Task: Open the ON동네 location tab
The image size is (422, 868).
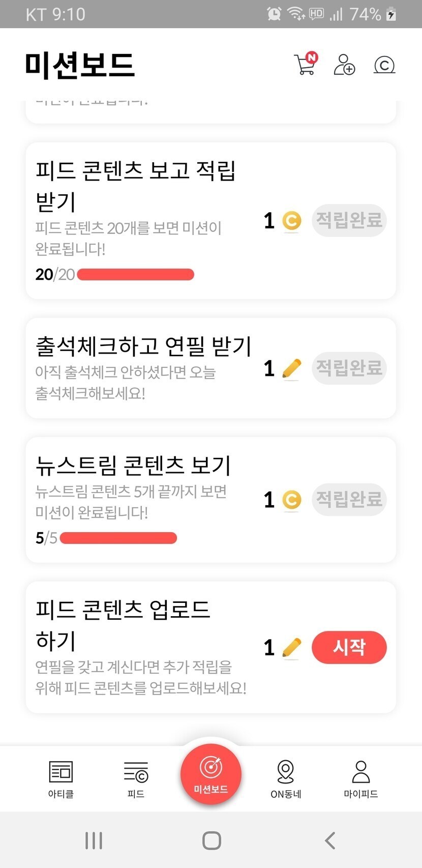Action: click(286, 778)
